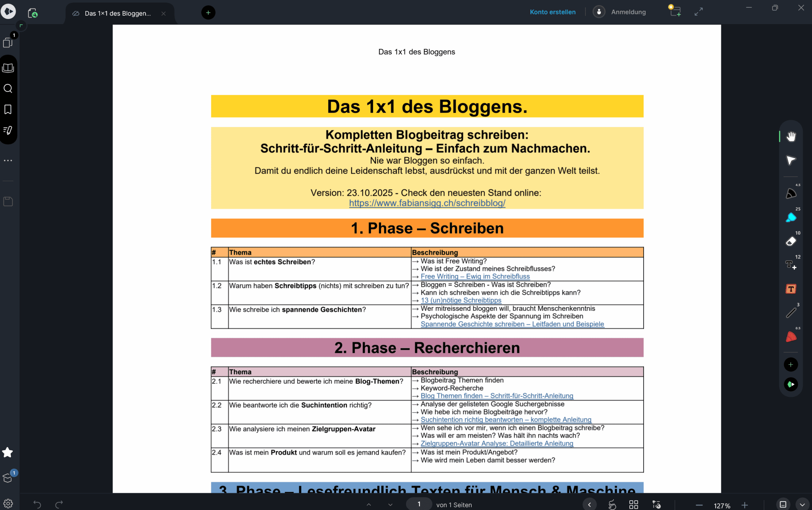Click the 'Konto erstellen' link
812x510 pixels.
552,12
